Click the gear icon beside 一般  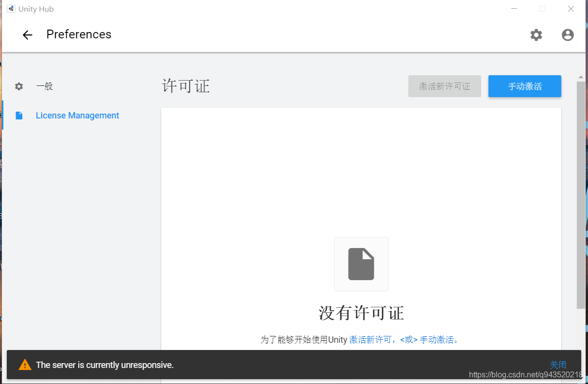pyautogui.click(x=19, y=86)
